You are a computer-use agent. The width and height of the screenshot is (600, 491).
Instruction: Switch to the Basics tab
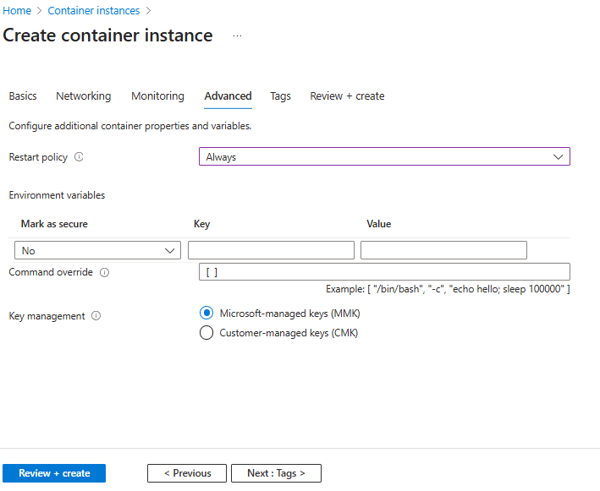23,96
